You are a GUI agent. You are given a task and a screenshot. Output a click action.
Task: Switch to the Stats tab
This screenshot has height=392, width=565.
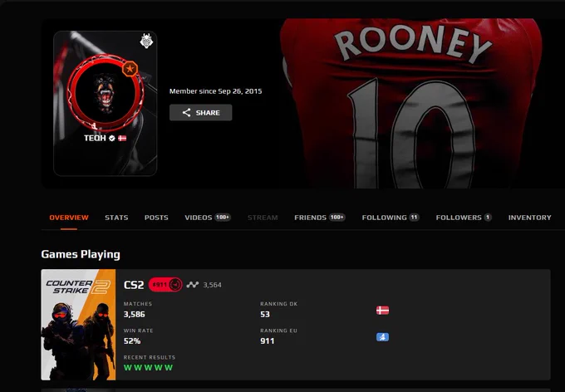(116, 218)
